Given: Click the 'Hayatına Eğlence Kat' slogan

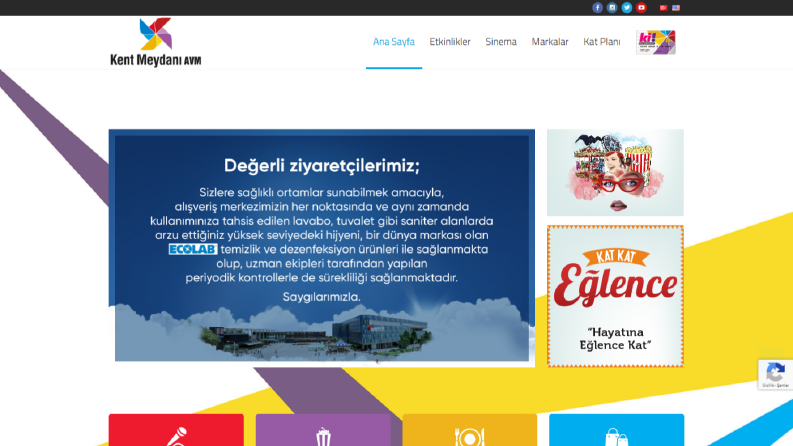Looking at the screenshot, I should click(615, 339).
